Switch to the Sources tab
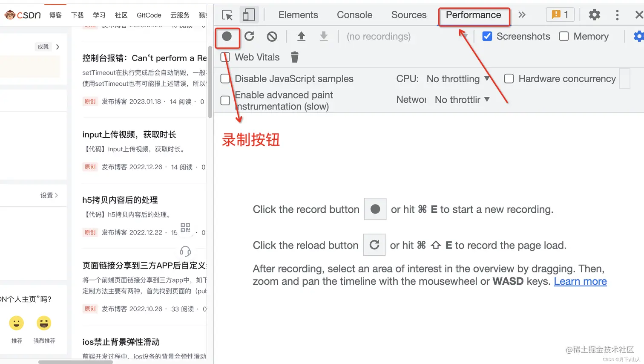Image resolution: width=644 pixels, height=364 pixels. click(x=409, y=15)
